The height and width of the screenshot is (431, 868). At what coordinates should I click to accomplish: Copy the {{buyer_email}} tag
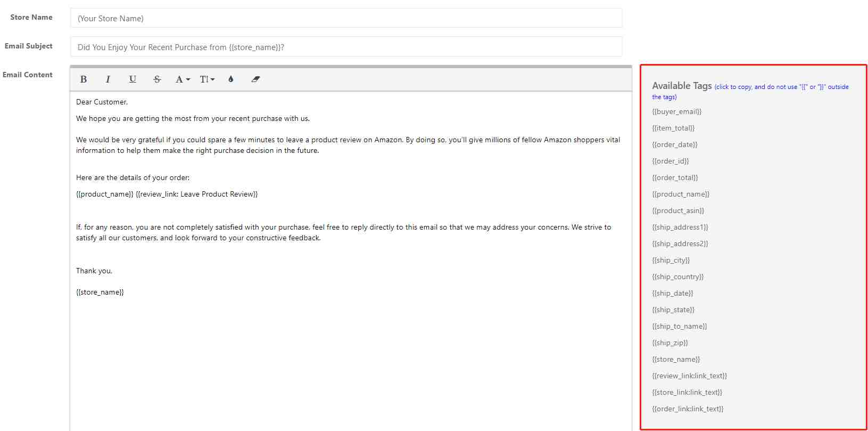pos(676,112)
